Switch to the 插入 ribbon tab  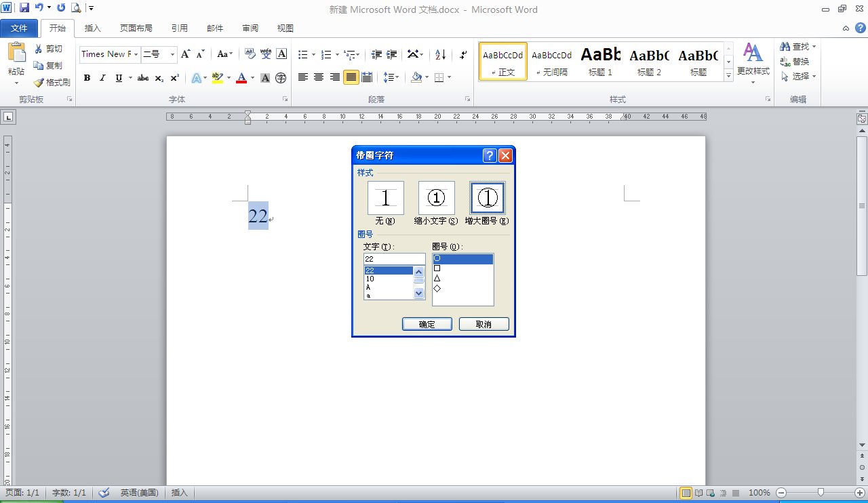point(92,28)
